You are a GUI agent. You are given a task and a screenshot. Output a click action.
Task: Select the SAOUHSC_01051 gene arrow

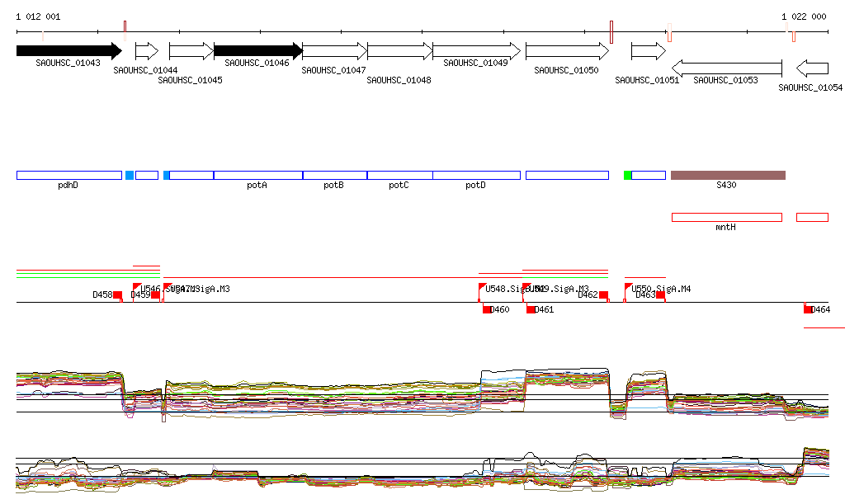pyautogui.click(x=648, y=51)
